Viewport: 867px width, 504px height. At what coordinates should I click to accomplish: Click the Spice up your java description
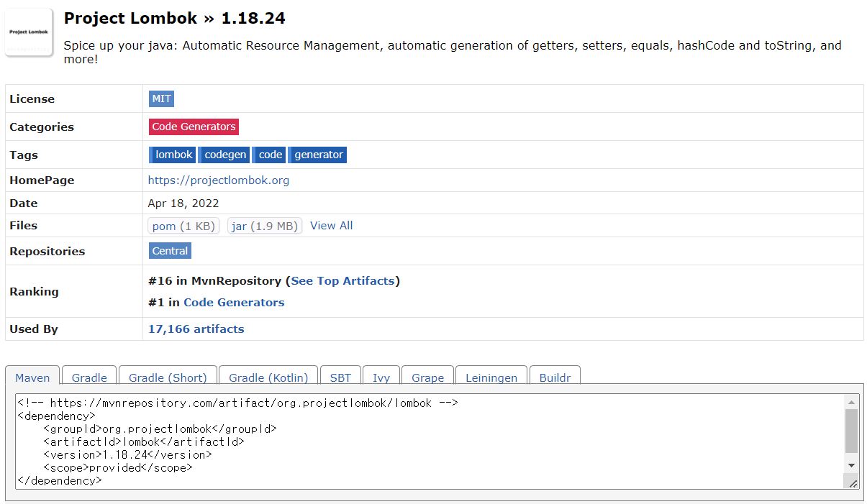453,52
